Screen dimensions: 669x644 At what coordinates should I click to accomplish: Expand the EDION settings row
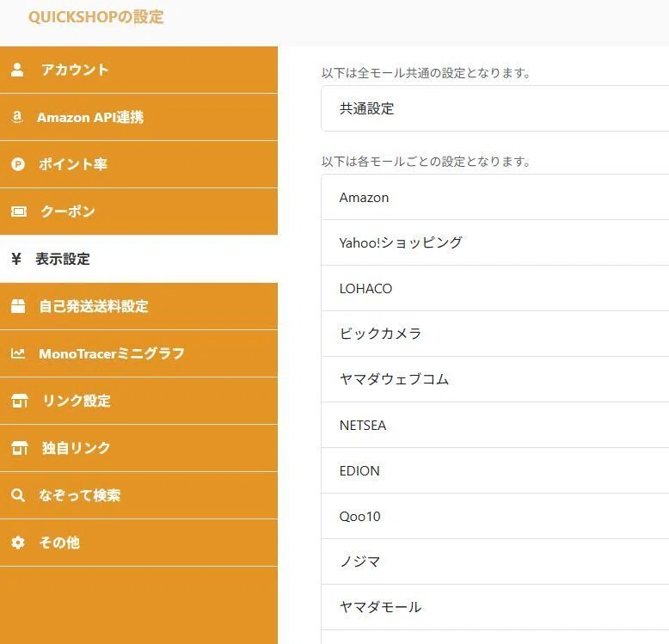pyautogui.click(x=495, y=471)
